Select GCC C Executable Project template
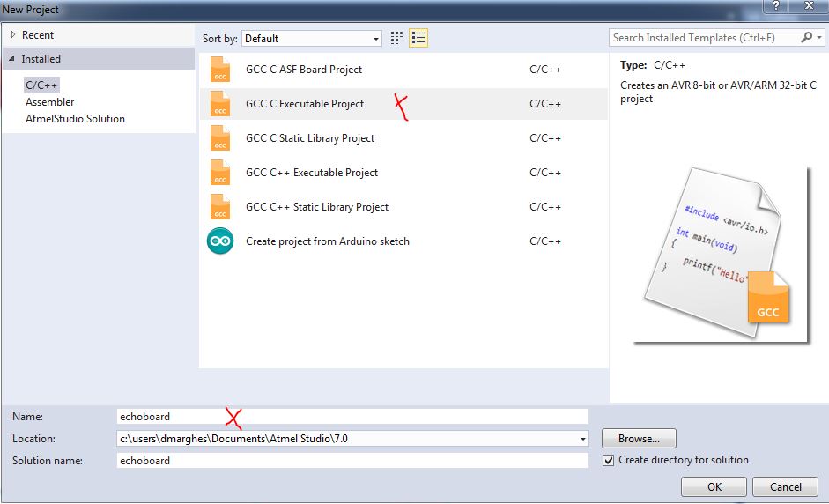 pyautogui.click(x=403, y=104)
